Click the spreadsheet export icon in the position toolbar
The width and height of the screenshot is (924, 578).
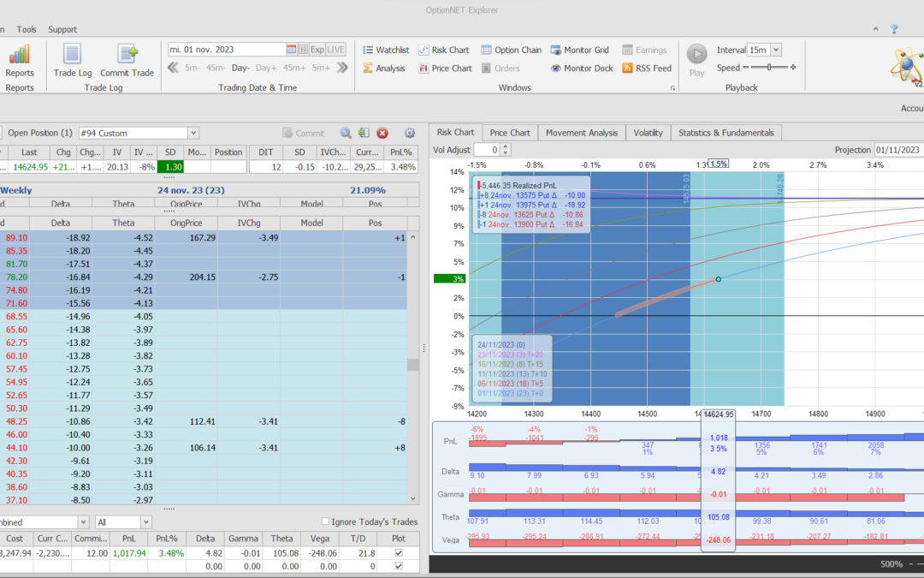click(364, 134)
